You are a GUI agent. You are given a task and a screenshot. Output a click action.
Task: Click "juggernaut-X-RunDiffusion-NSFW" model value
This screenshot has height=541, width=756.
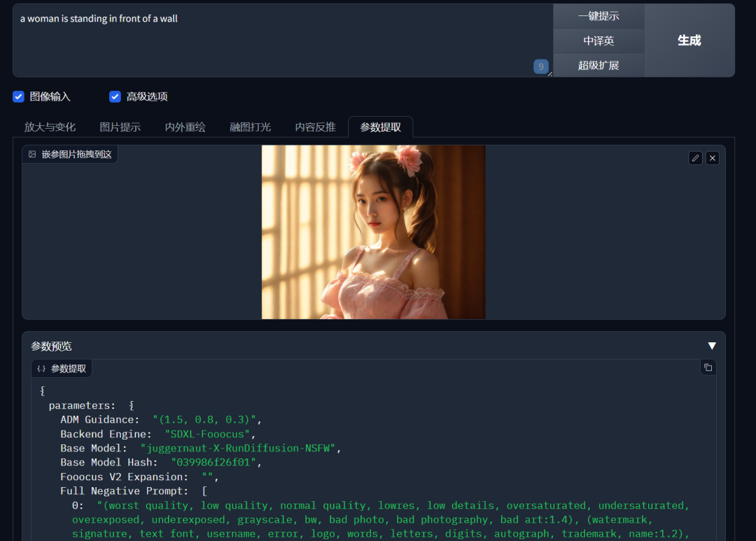pos(238,448)
